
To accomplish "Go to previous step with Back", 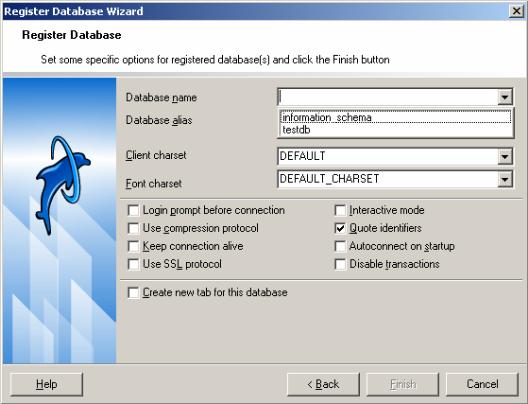I will pos(323,384).
